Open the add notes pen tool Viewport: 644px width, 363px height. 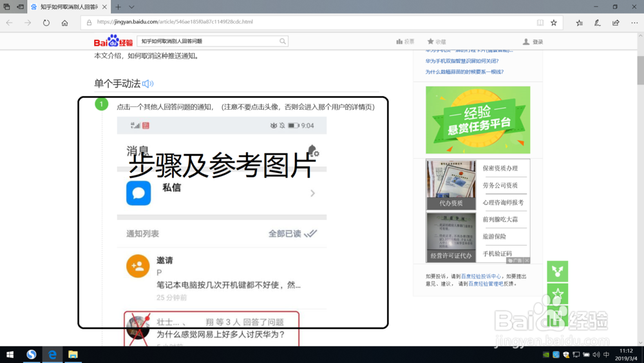(597, 23)
